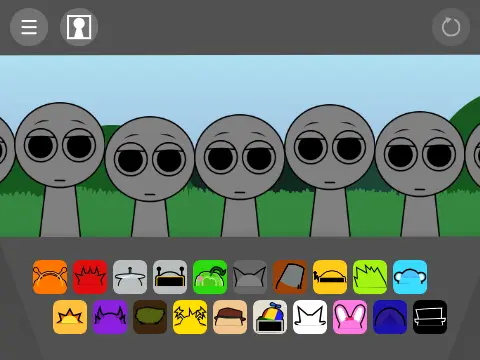Select the dark blue hood icon

[390, 317]
